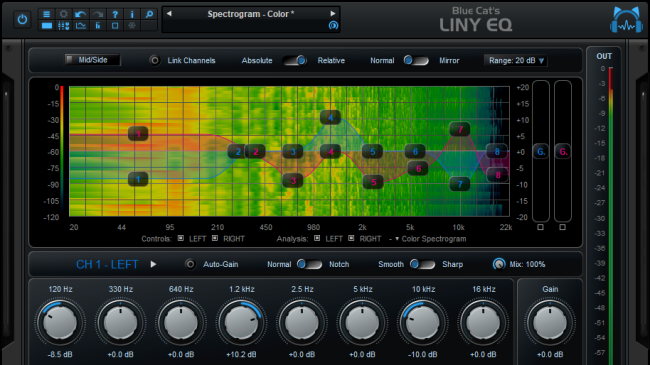Viewport: 650px width, 365px height.
Task: Open help with the question mark icon
Action: point(115,14)
